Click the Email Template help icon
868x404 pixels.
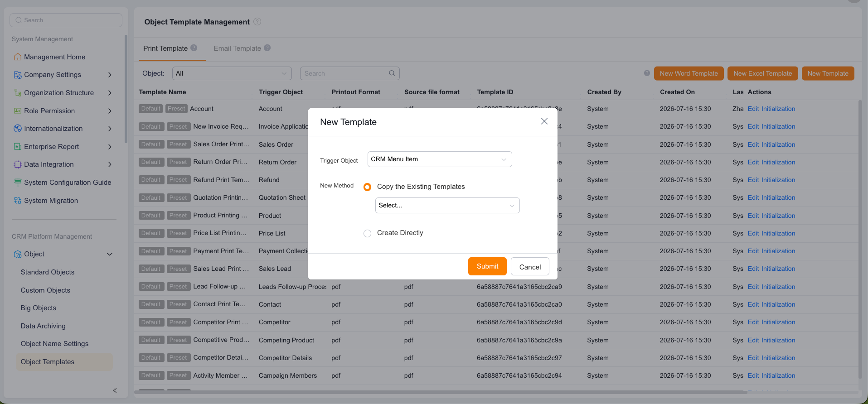(267, 48)
